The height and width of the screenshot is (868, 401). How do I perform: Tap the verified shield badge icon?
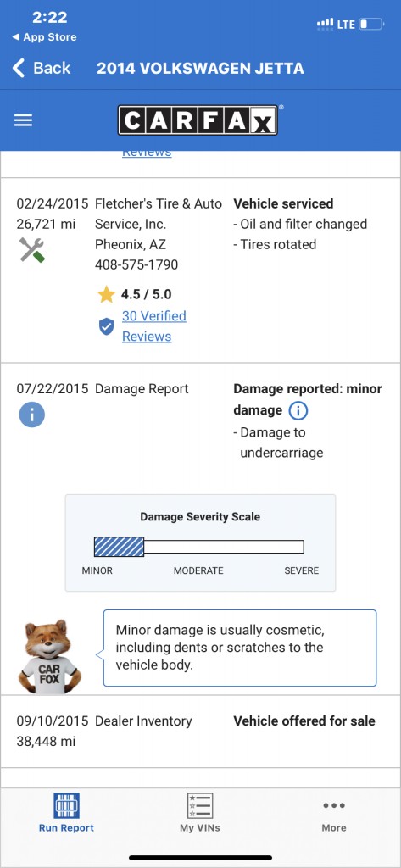pos(106,326)
